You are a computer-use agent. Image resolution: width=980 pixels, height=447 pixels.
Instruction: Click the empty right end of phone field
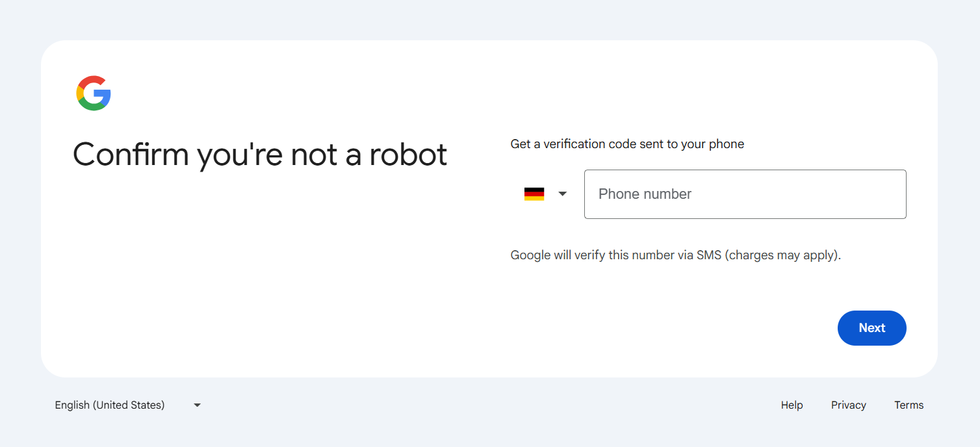click(x=871, y=194)
